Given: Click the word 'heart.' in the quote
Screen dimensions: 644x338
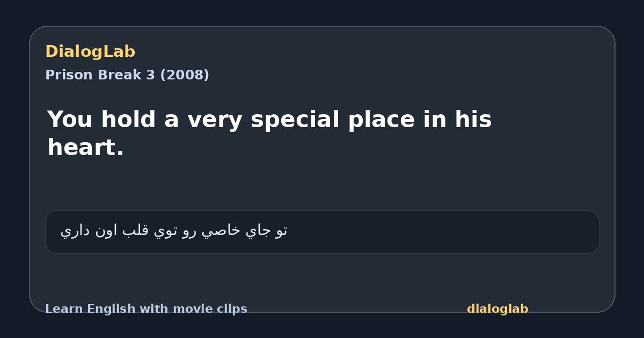Looking at the screenshot, I should click(x=86, y=148).
